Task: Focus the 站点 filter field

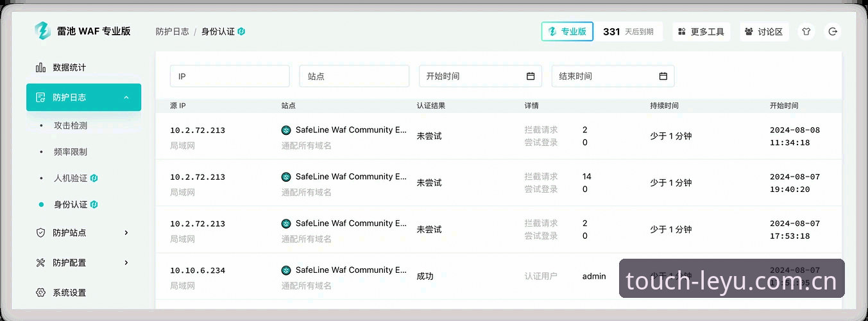Action: click(354, 76)
